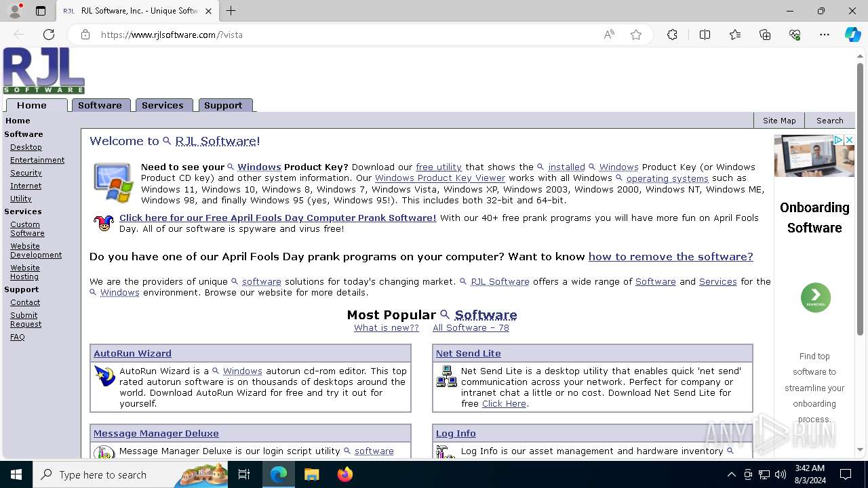Open Task View on taskbar

pyautogui.click(x=244, y=474)
